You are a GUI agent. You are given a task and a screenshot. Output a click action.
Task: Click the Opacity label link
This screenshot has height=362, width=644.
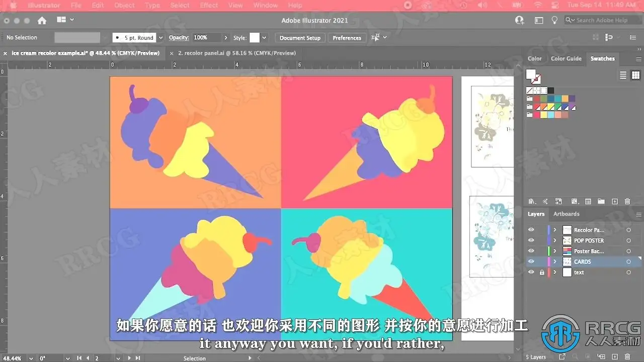[179, 38]
